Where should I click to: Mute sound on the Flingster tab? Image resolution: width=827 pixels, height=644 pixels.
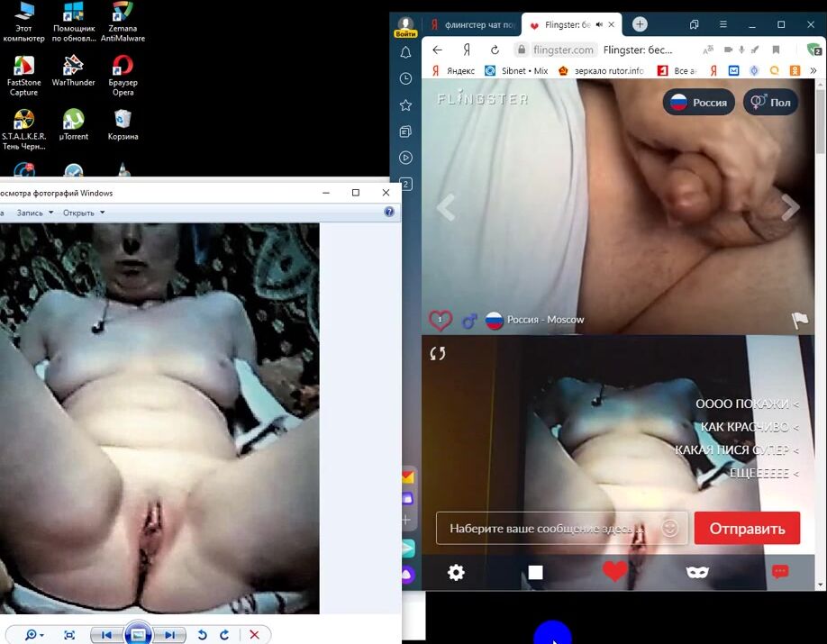[599, 24]
